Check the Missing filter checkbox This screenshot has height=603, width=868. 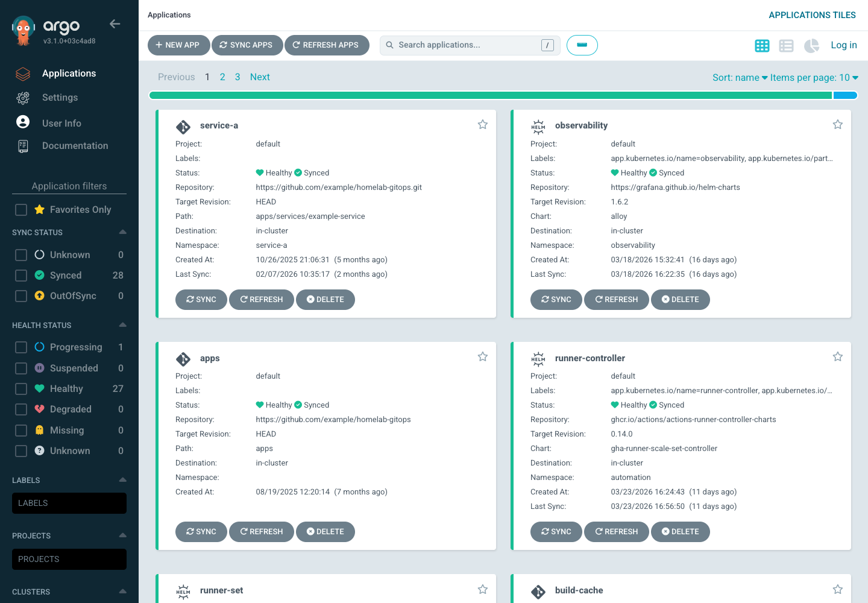pos(21,431)
